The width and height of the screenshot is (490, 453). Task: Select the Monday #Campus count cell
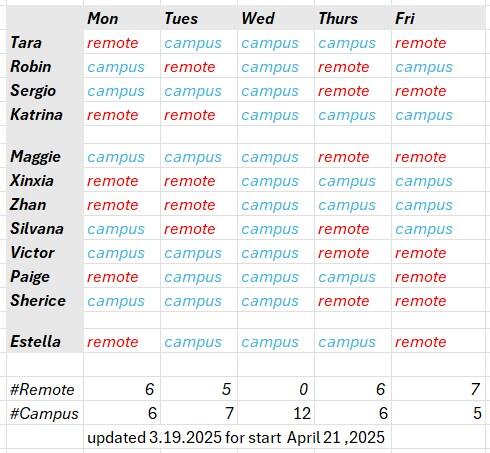pos(122,413)
